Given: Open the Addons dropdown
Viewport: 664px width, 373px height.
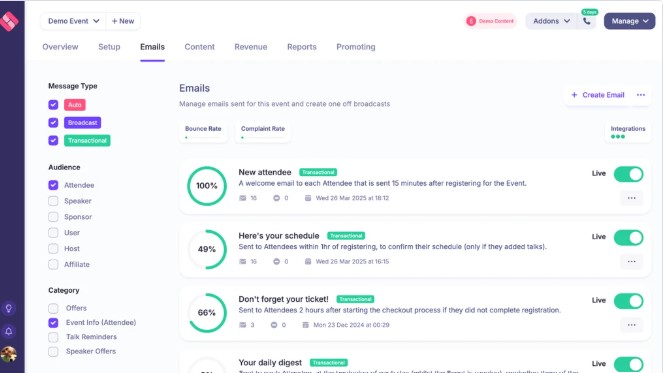Looking at the screenshot, I should point(551,21).
